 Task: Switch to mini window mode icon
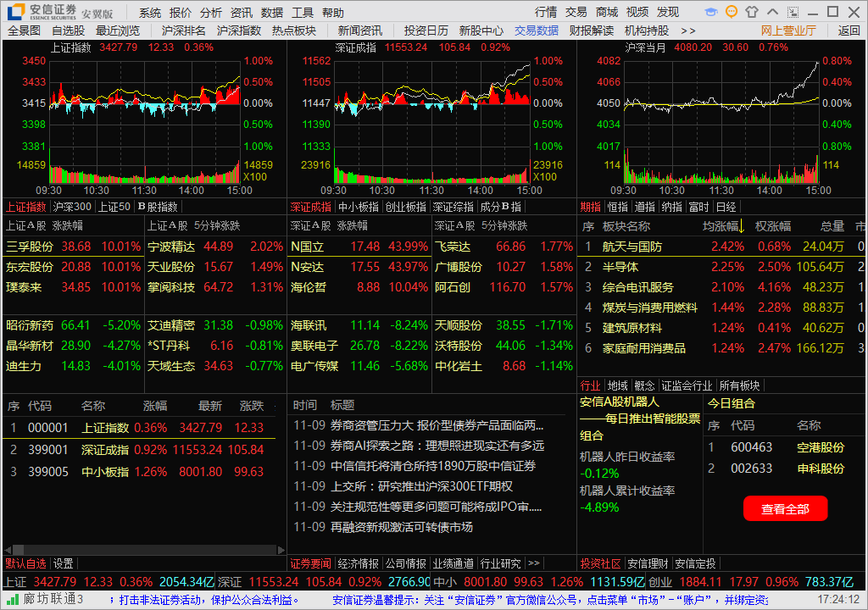coord(793,12)
